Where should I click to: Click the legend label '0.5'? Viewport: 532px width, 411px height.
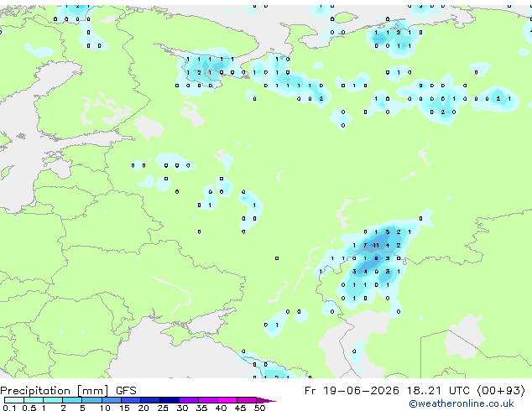point(29,408)
